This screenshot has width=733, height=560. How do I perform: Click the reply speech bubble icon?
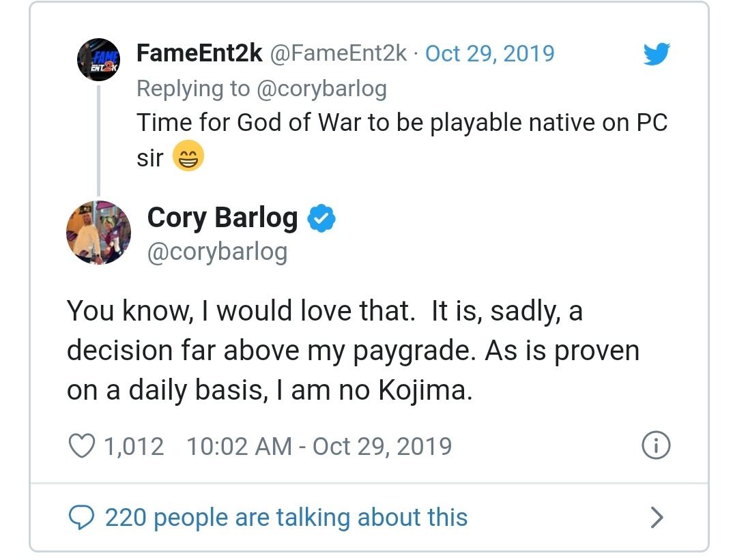[x=83, y=517]
